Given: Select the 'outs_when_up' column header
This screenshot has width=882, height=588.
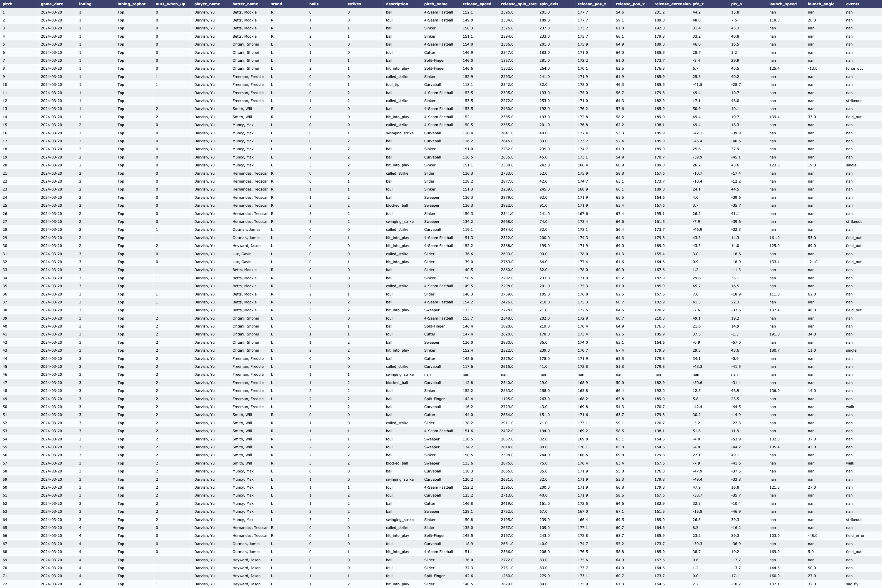Looking at the screenshot, I should [x=170, y=4].
